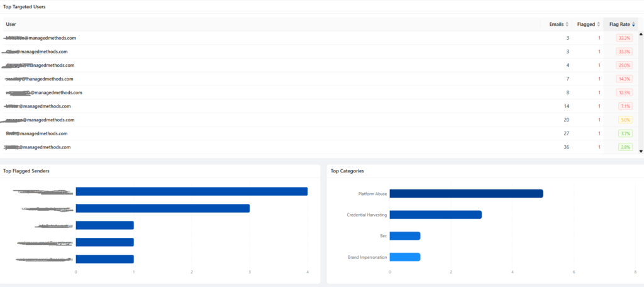Click the Credential Harvesting category bar

click(435, 215)
